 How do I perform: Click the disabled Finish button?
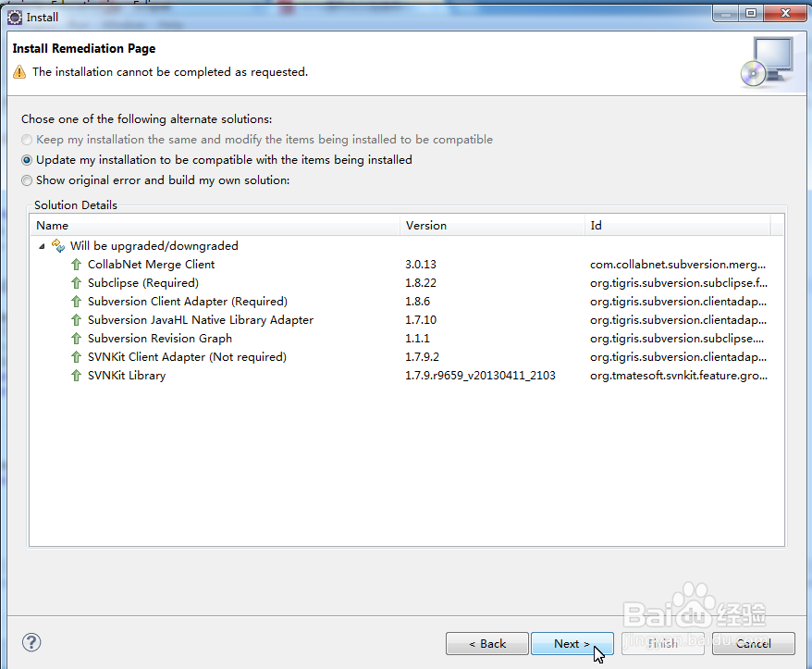[663, 644]
